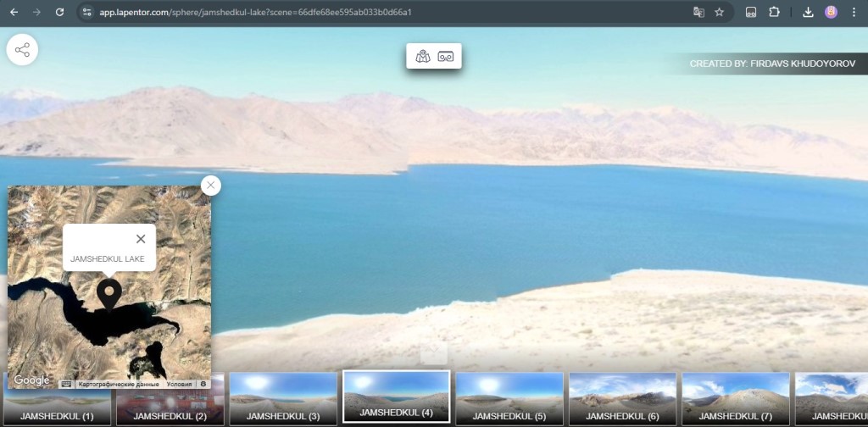The width and height of the screenshot is (868, 427).
Task: Open the Chrome three-dot menu
Action: (x=854, y=13)
